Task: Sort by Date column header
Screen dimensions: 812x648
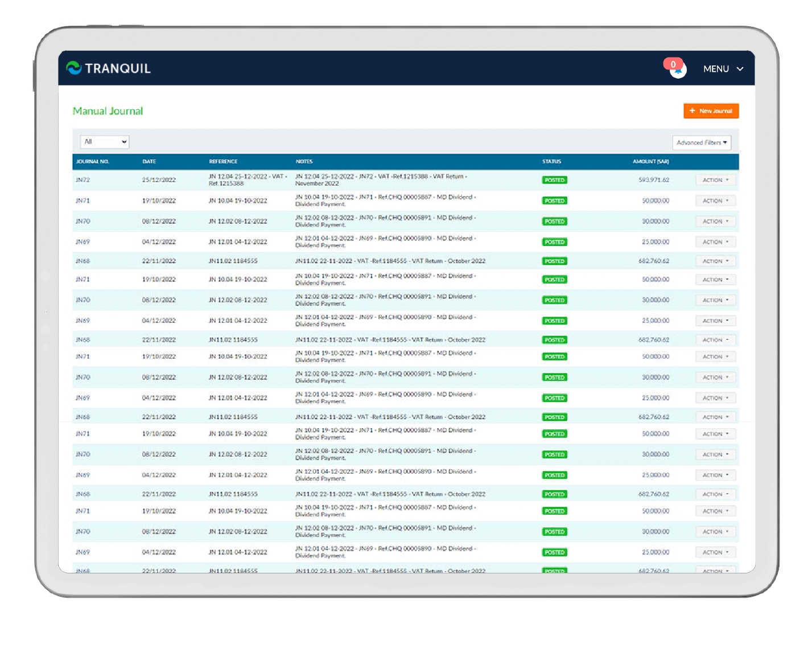Action: (149, 162)
